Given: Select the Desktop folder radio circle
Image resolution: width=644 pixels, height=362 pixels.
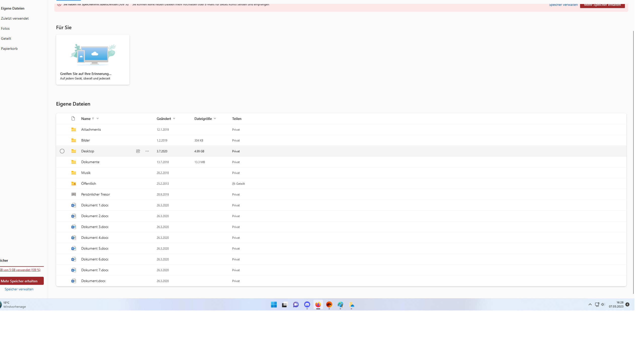Looking at the screenshot, I should [x=62, y=151].
